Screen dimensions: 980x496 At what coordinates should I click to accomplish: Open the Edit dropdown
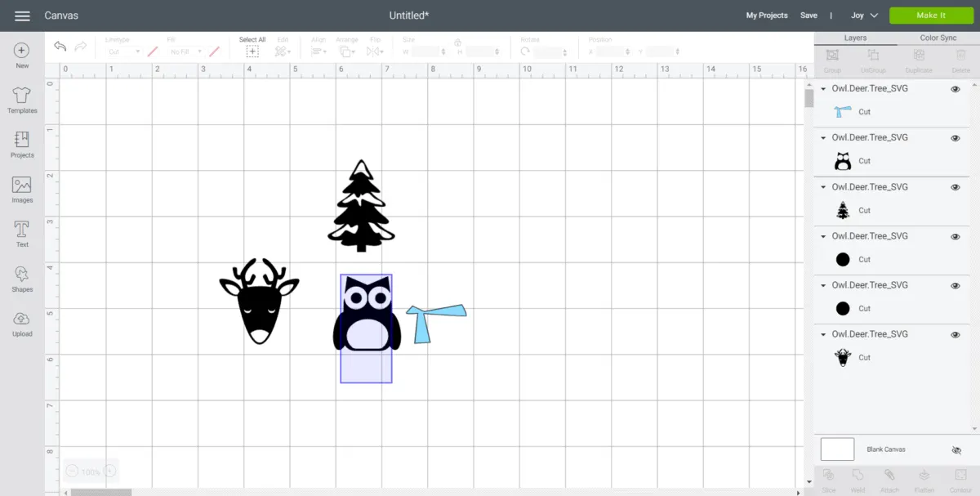283,51
